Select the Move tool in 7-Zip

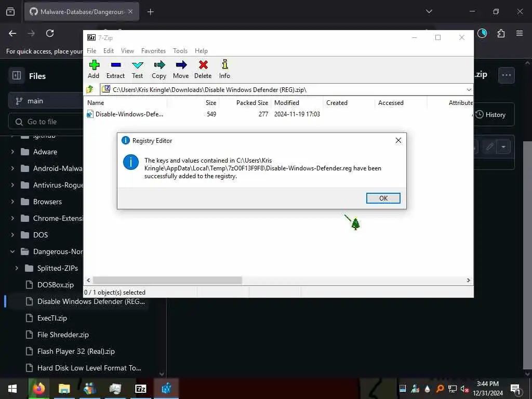tap(181, 69)
